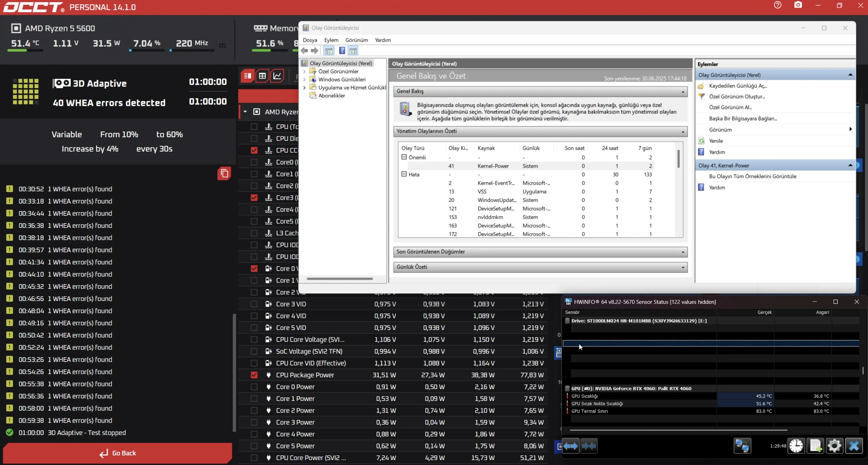This screenshot has height=465, width=868.
Task: Expand the Windows Günlükleri tree node
Action: tap(305, 80)
